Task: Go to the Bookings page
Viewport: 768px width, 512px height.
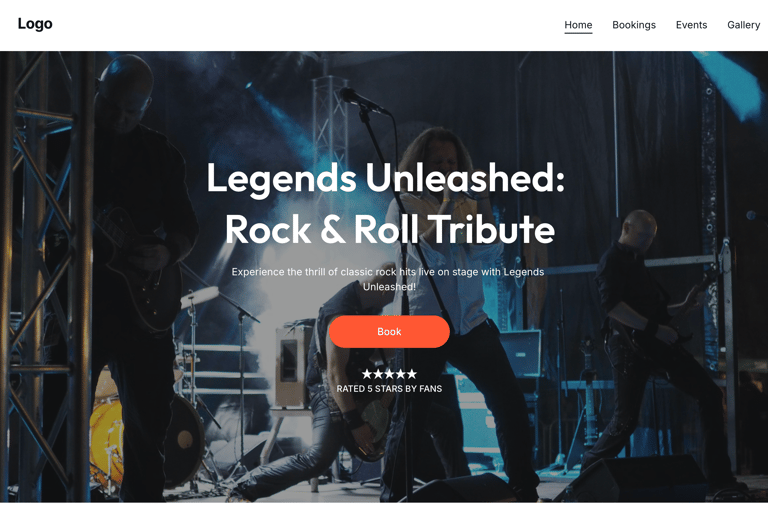Action: 634,25
